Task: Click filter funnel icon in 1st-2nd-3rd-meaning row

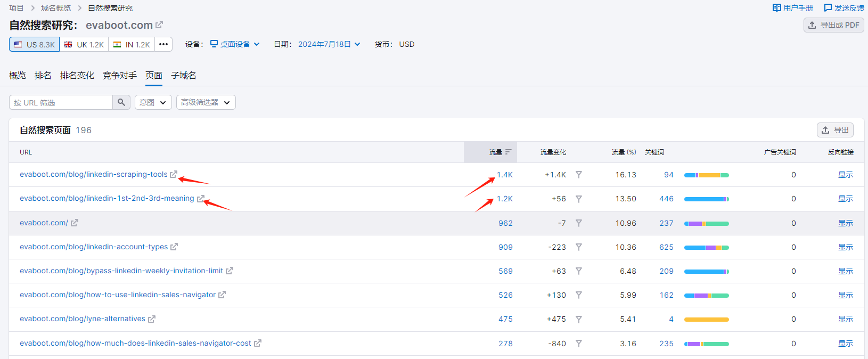Action: click(579, 199)
